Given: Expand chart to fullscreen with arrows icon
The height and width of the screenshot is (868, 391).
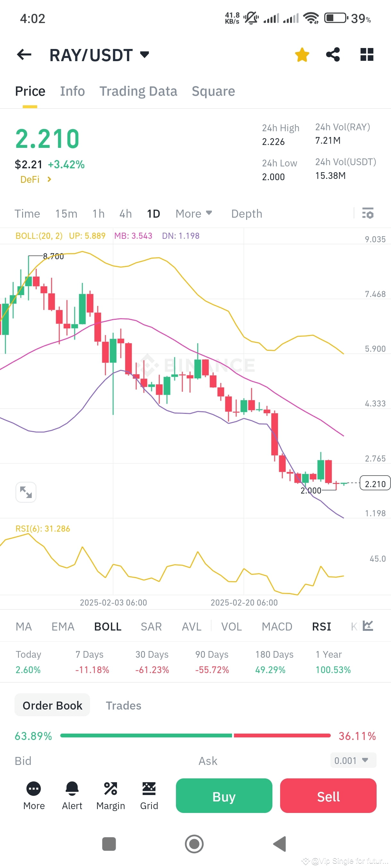Looking at the screenshot, I should 26,492.
